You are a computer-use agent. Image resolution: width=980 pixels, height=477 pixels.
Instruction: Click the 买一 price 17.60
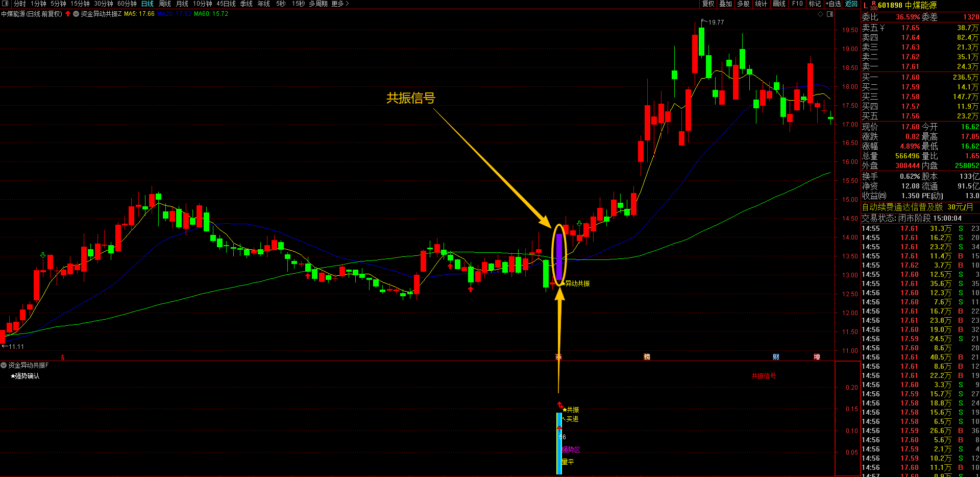point(910,78)
